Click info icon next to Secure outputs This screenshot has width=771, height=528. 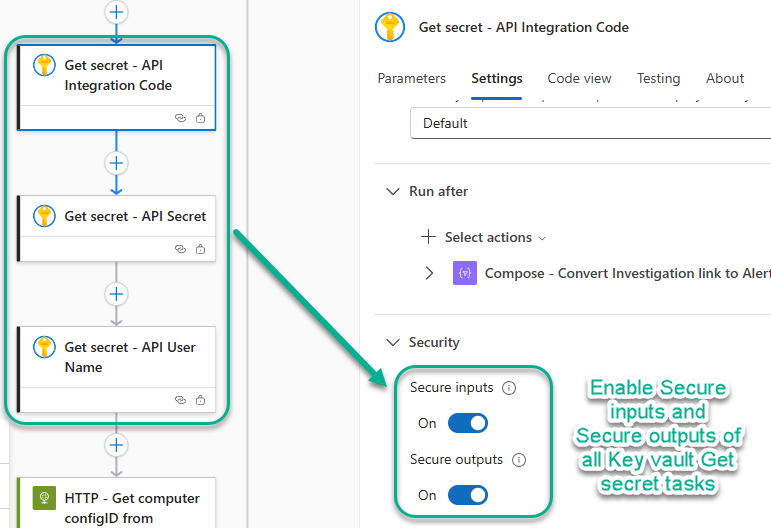coord(518,461)
